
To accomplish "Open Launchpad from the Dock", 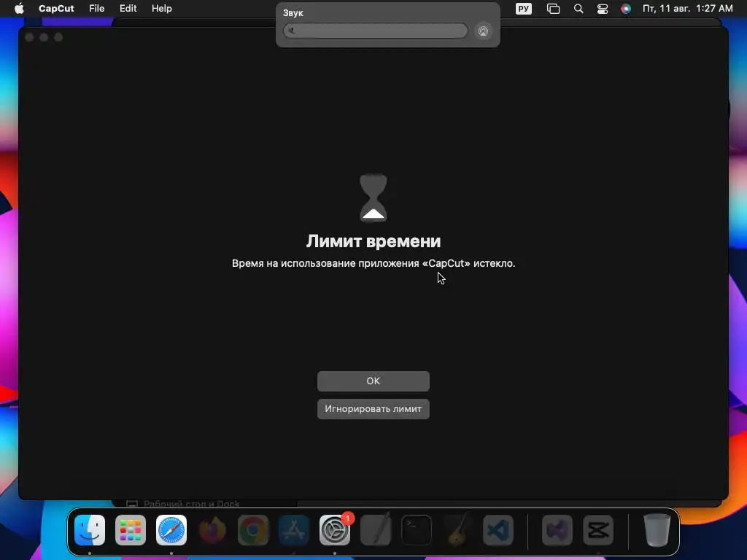I will pos(131,530).
